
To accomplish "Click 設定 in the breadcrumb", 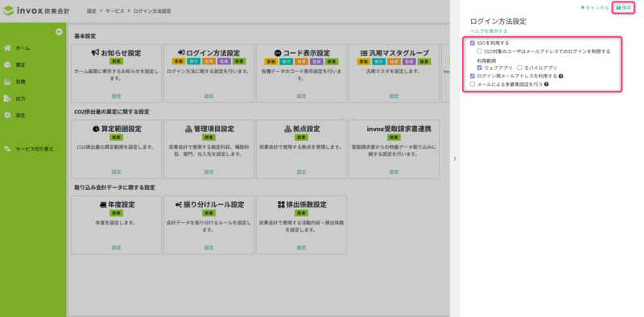I will [92, 11].
